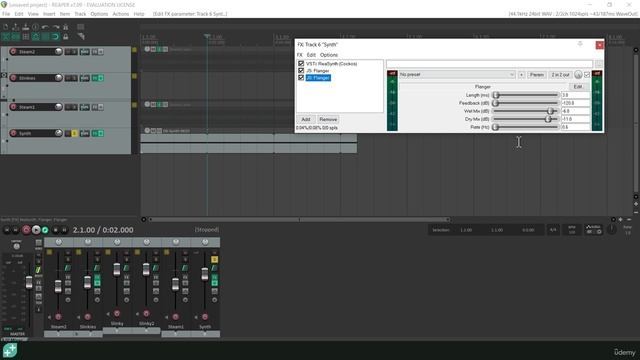Click the Steam2 track volume knob

click(x=58, y=51)
